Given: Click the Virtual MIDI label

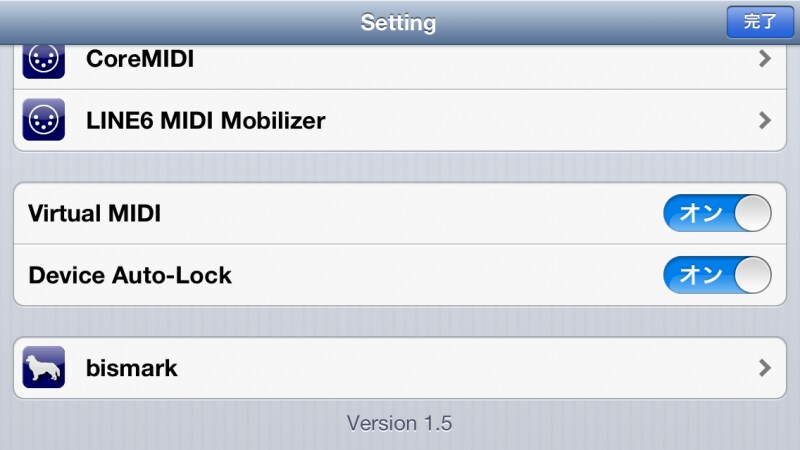Looking at the screenshot, I should point(95,213).
